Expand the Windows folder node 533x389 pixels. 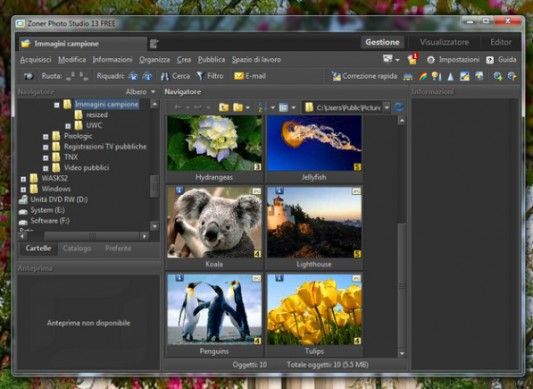click(x=23, y=189)
